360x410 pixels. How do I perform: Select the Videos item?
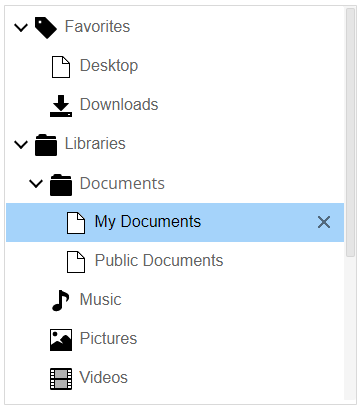tap(104, 378)
